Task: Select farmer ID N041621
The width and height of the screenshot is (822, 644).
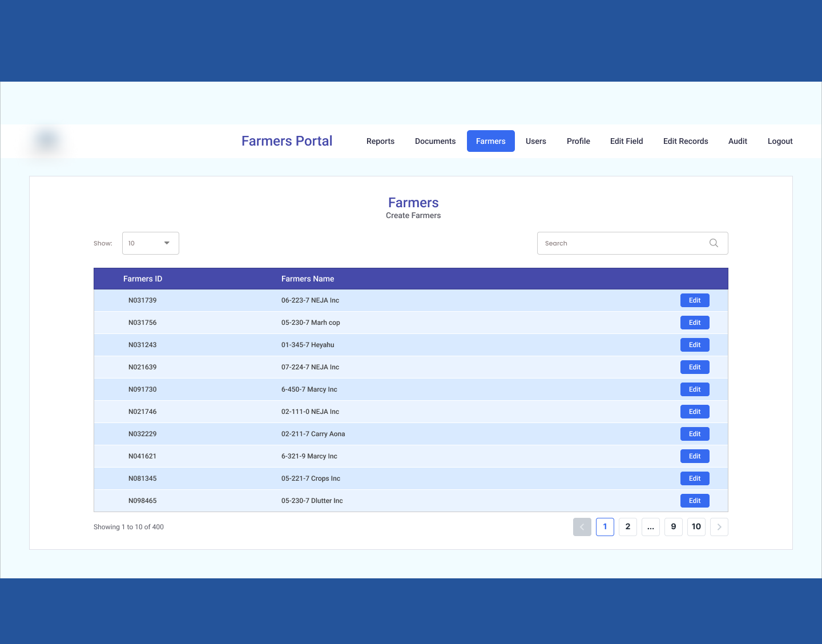Action: click(142, 456)
